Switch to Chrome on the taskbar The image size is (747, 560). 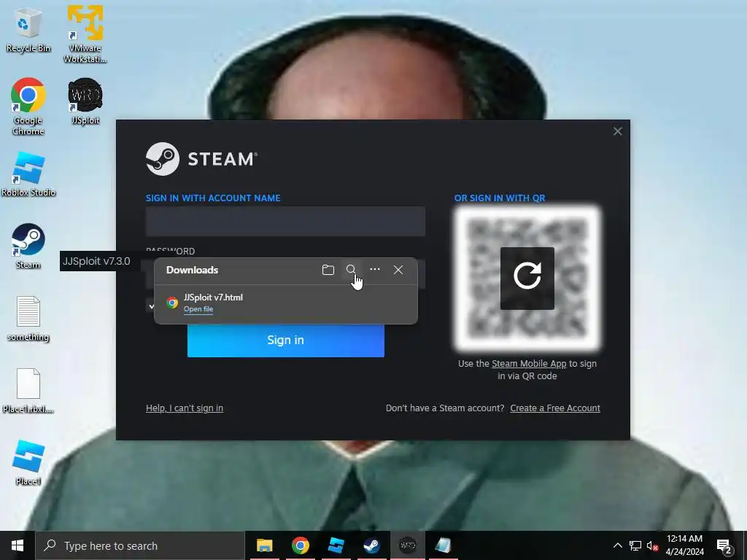pyautogui.click(x=300, y=545)
